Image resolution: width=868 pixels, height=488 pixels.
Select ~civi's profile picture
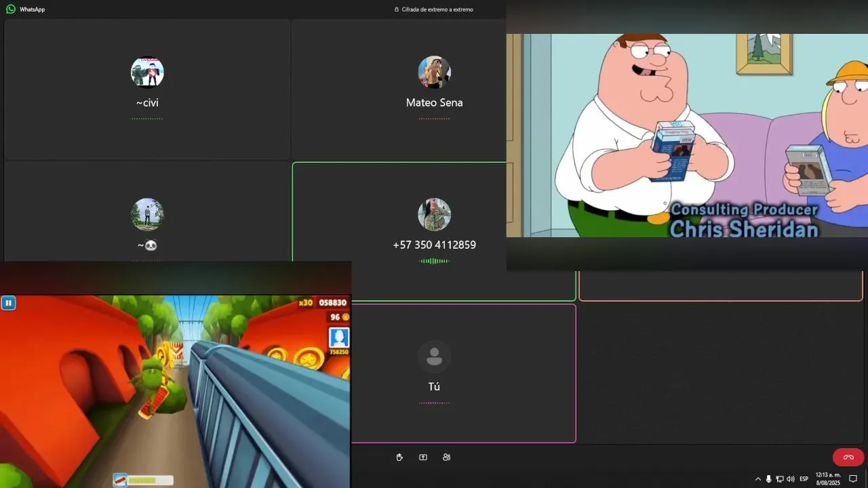(147, 72)
